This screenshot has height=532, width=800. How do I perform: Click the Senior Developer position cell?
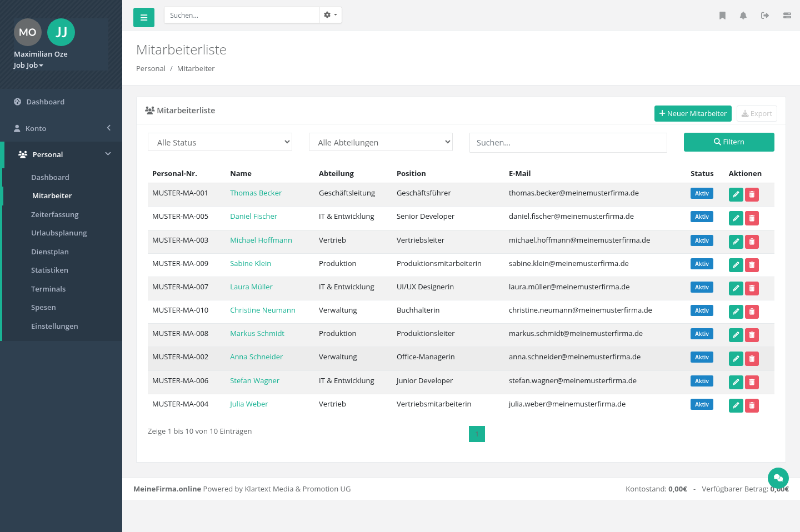(426, 216)
